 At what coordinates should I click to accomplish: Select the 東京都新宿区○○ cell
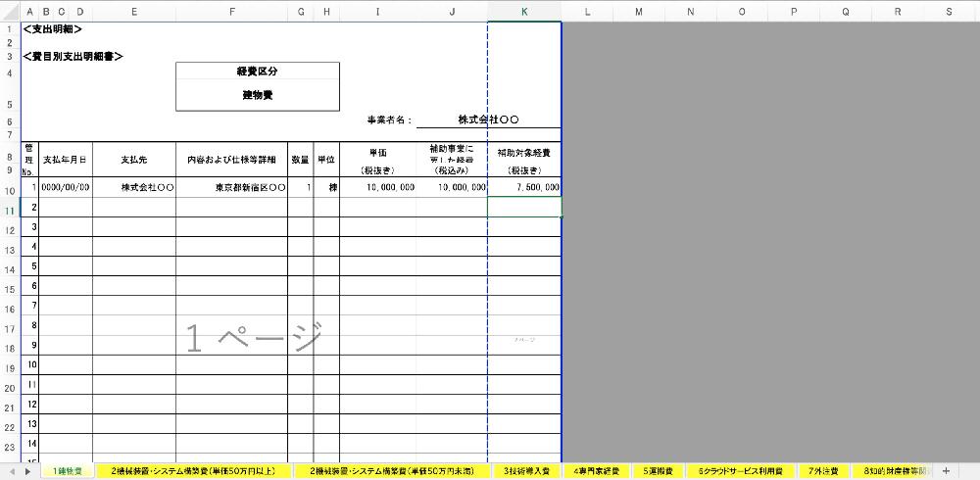[x=232, y=187]
